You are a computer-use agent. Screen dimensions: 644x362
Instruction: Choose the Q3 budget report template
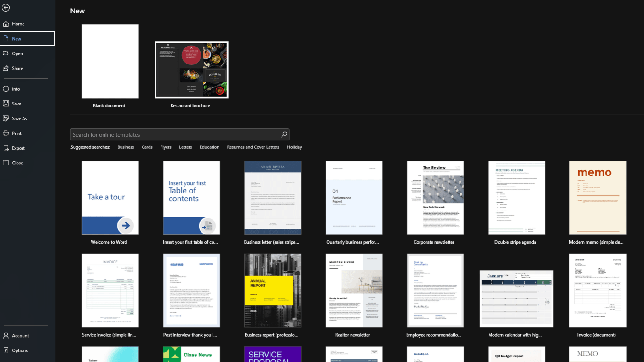point(517,354)
